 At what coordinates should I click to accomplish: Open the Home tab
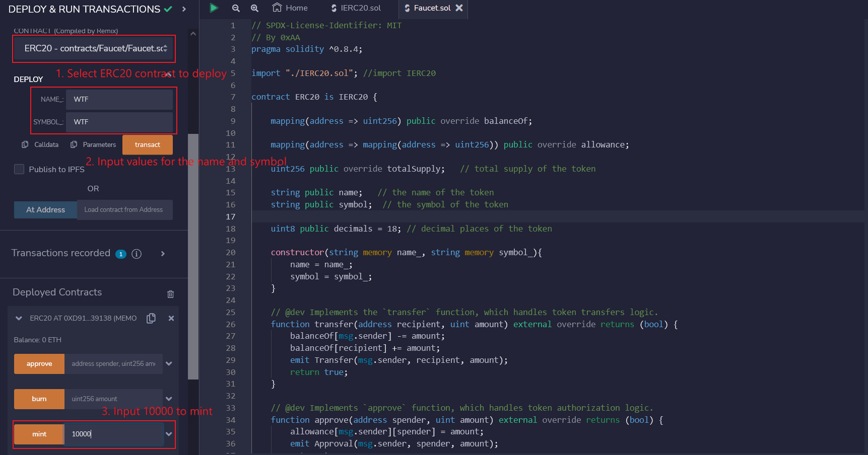pos(290,8)
